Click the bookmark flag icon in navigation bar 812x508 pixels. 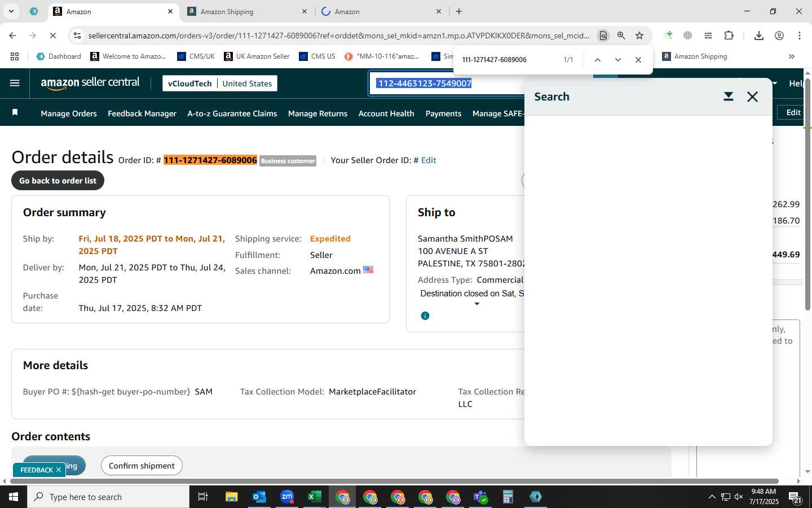click(15, 113)
